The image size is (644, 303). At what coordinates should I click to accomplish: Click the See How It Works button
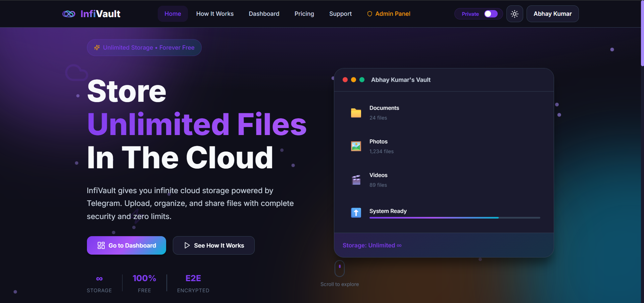coord(214,246)
